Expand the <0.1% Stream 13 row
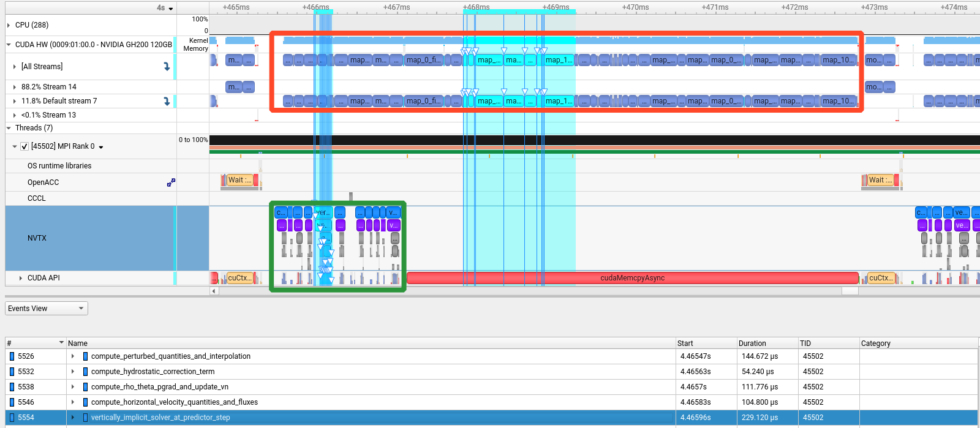Image resolution: width=980 pixels, height=428 pixels. (x=15, y=115)
